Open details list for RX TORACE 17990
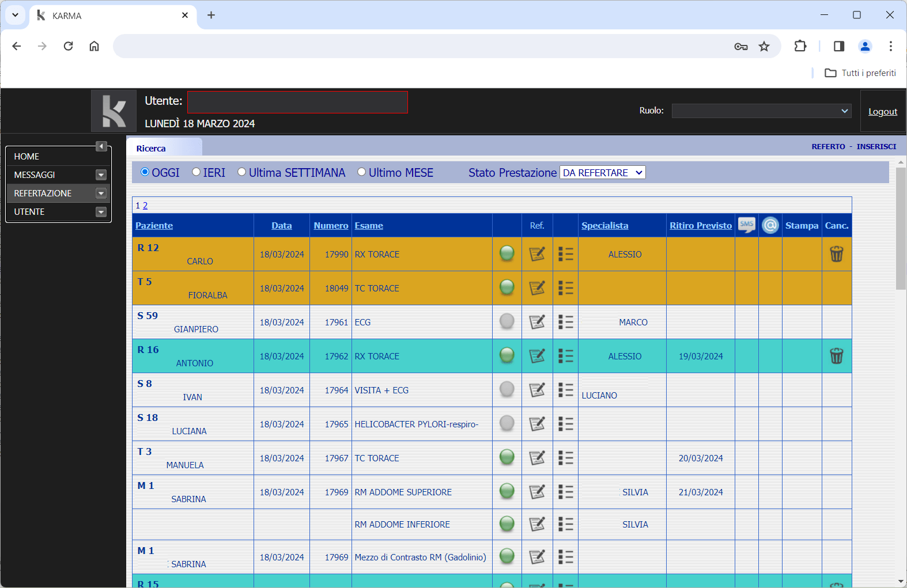Viewport: 907px width, 588px height. 566,254
